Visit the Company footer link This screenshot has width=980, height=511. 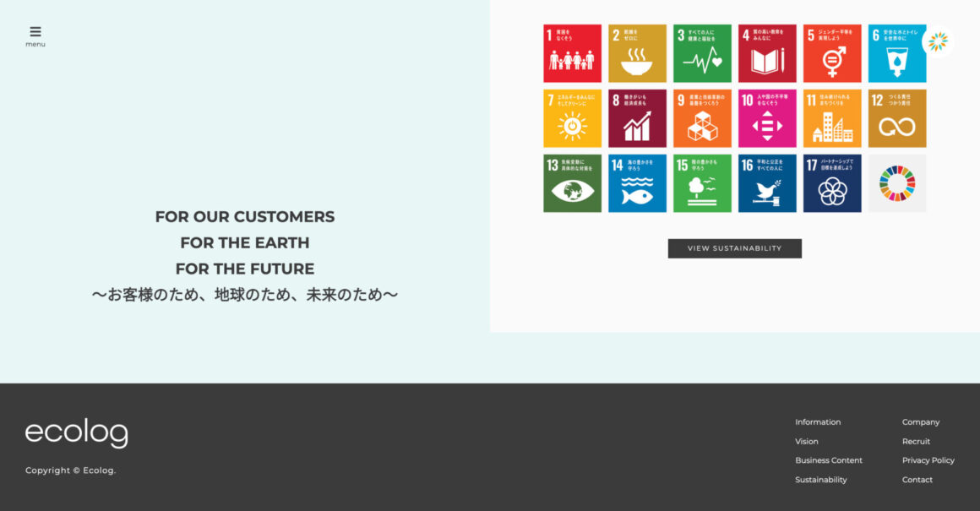tap(921, 422)
